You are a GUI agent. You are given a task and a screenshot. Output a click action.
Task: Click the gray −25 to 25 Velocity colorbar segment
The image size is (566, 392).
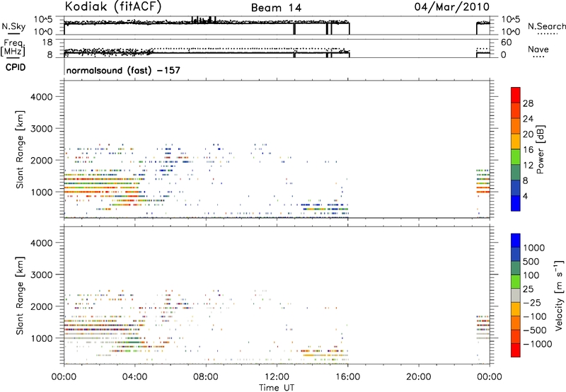[x=516, y=295]
